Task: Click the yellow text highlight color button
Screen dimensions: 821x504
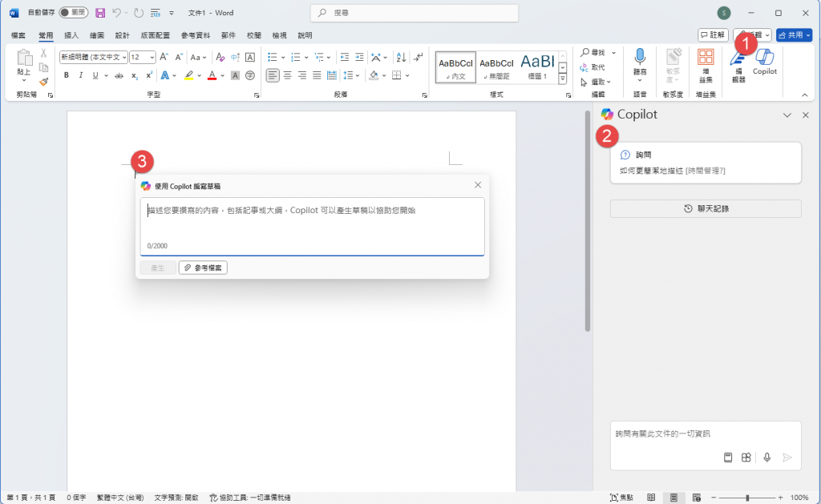Action: pyautogui.click(x=189, y=75)
